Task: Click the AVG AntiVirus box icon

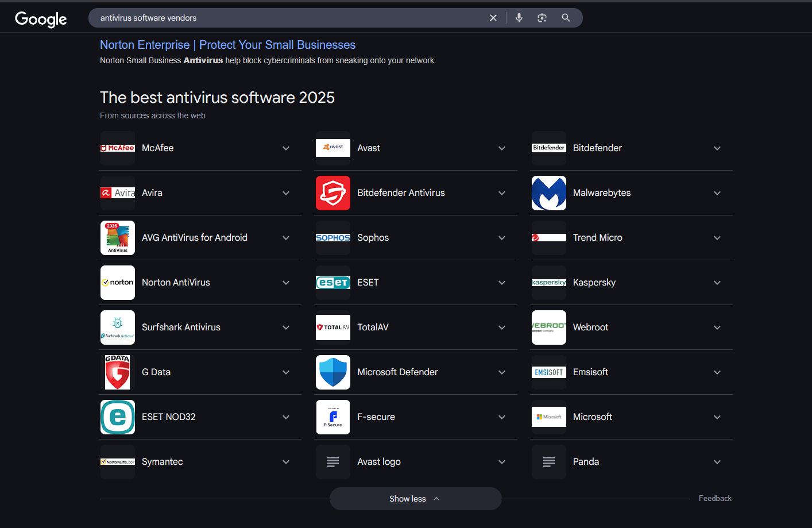Action: point(118,238)
